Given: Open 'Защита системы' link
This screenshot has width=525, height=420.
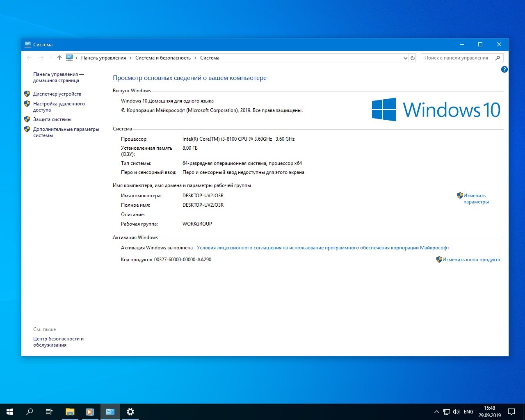Looking at the screenshot, I should pos(52,119).
